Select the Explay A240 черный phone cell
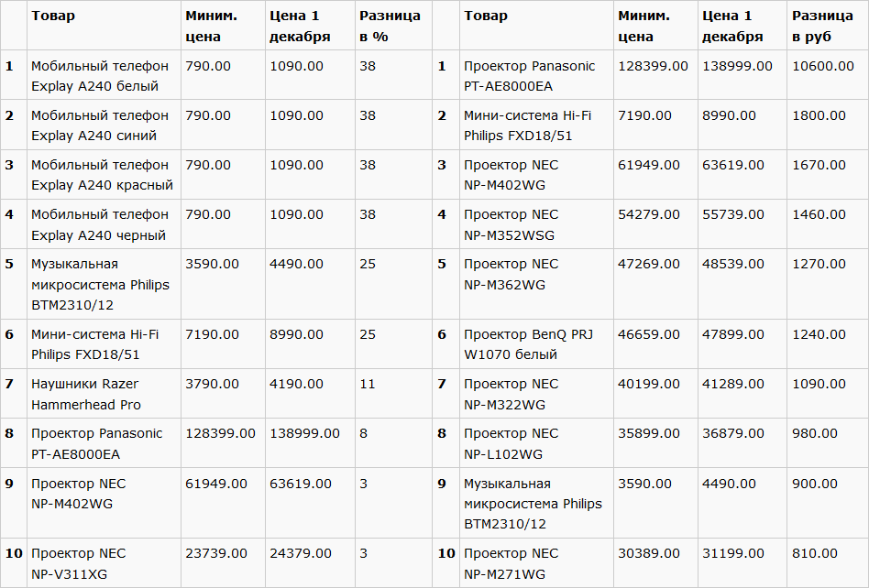Viewport: 869px width, 588px height. click(100, 224)
